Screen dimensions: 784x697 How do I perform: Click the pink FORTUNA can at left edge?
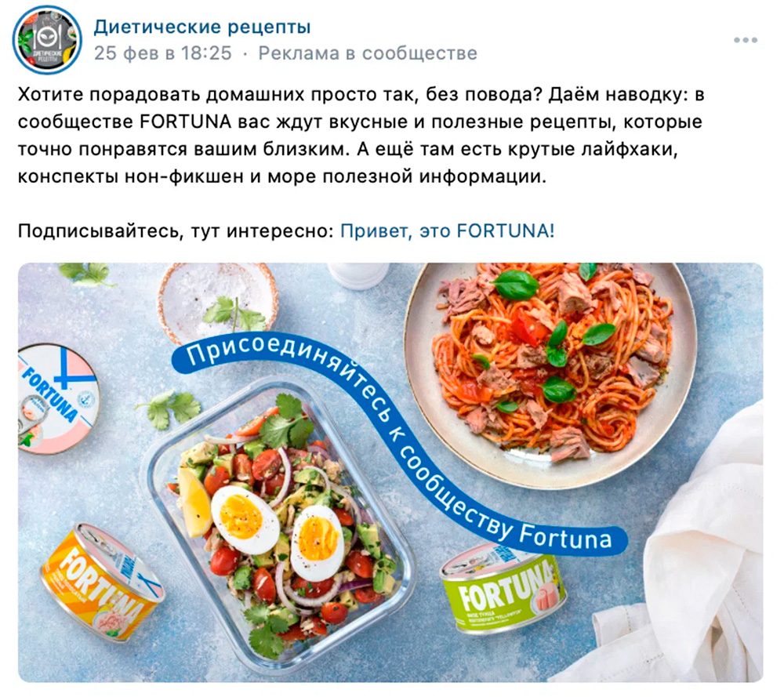[56, 398]
